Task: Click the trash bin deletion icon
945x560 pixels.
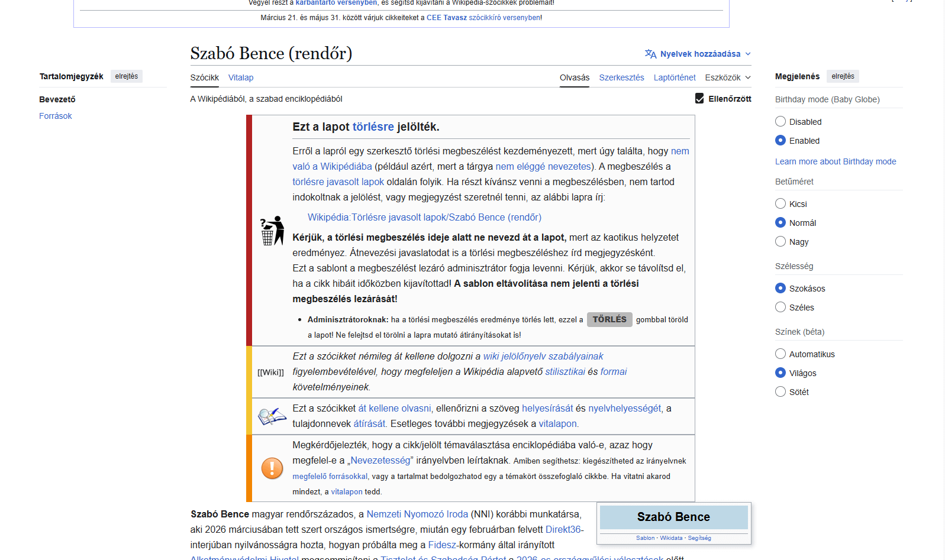Action: click(272, 231)
